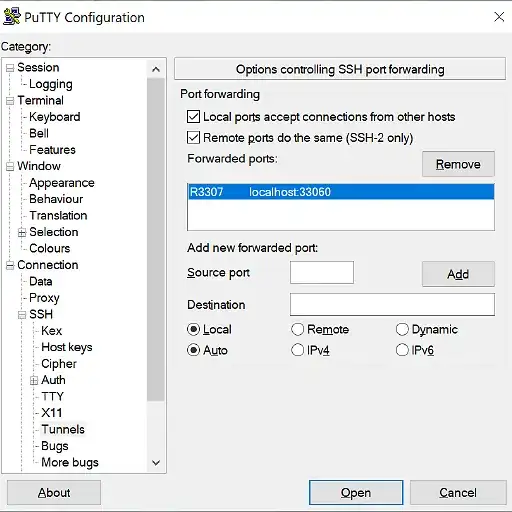
Task: Open the Terminal category
Action: 40,100
